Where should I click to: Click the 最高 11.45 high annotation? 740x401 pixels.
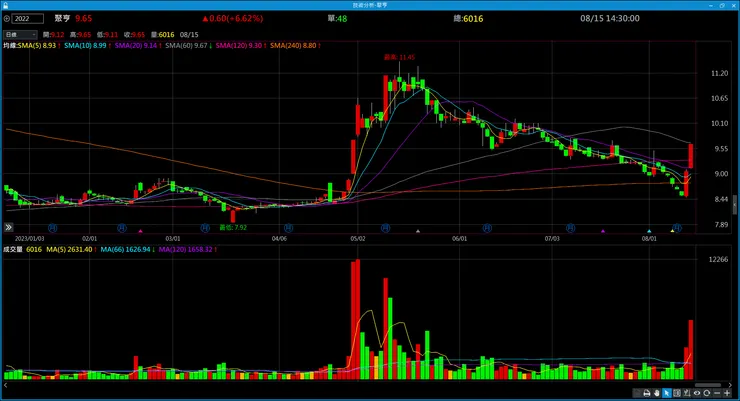pyautogui.click(x=399, y=57)
